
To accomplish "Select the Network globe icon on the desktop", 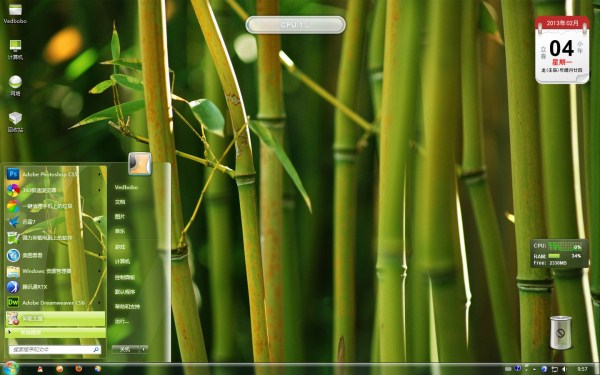I will [x=15, y=86].
